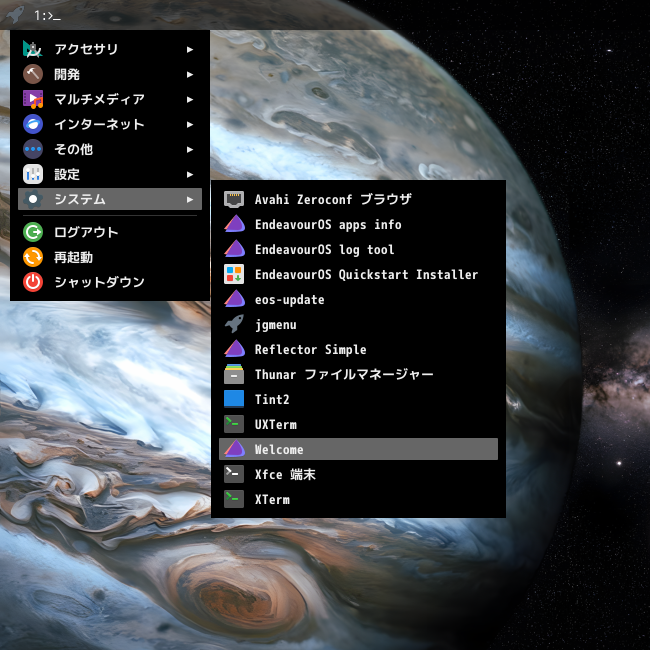Launch EndeavourOS Quickstart Installer
The height and width of the screenshot is (650, 650).
click(x=358, y=274)
